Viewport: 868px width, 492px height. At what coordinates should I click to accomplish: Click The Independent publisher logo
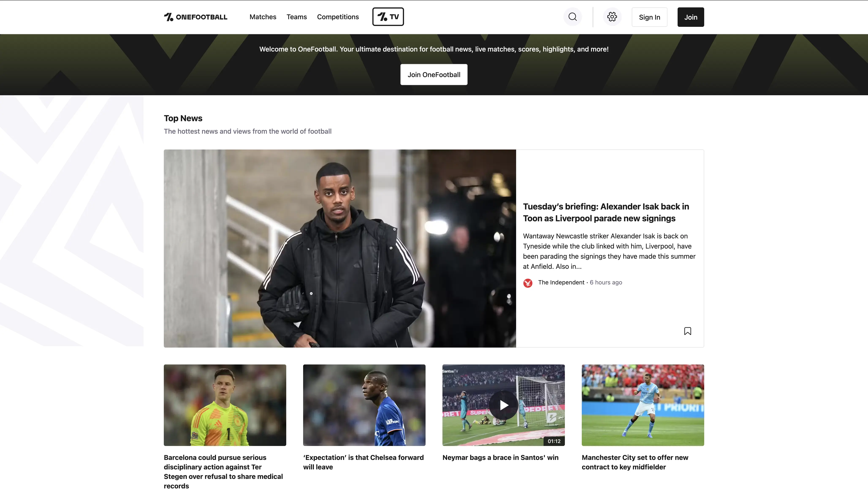(528, 283)
